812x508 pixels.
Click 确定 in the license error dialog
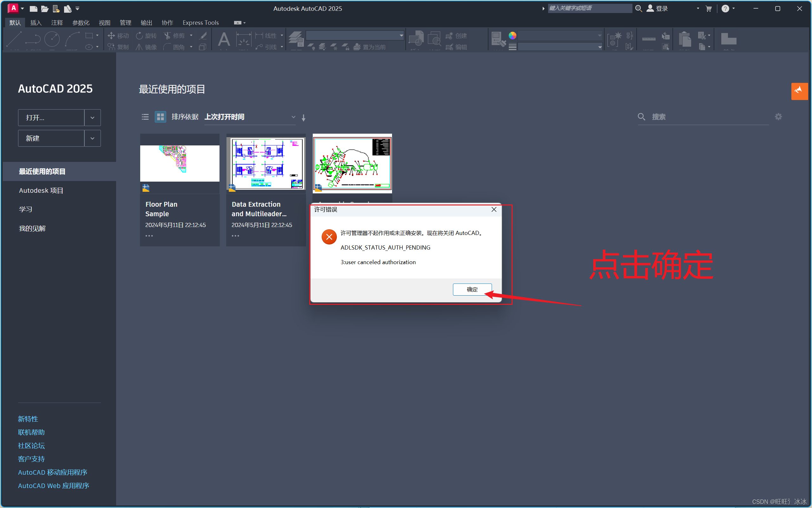pyautogui.click(x=472, y=289)
